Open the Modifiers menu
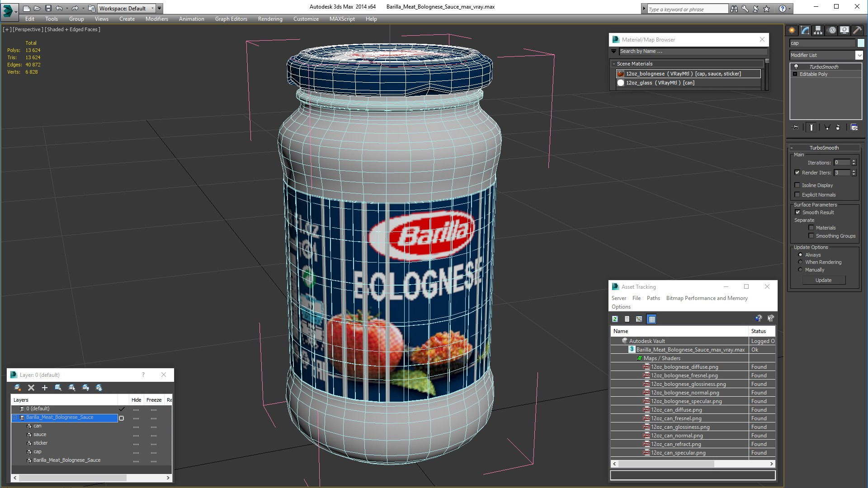Screen dimensions: 868x488 [x=156, y=19]
